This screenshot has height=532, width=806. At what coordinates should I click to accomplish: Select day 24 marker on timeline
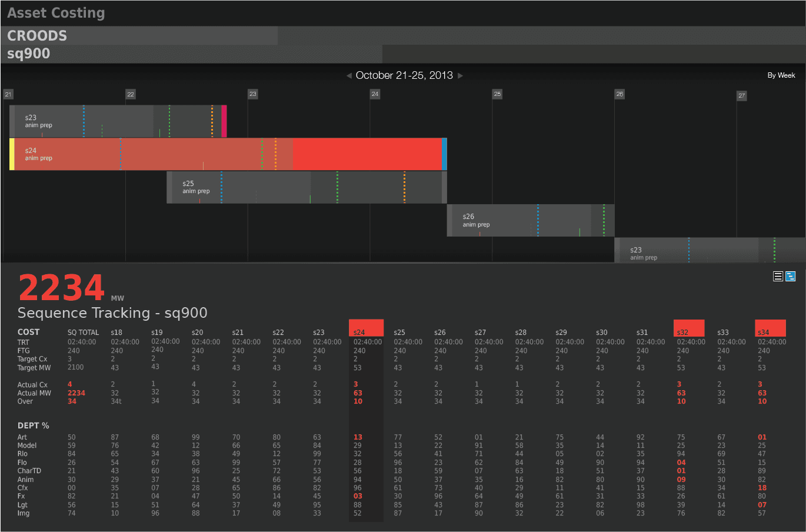[x=375, y=94]
